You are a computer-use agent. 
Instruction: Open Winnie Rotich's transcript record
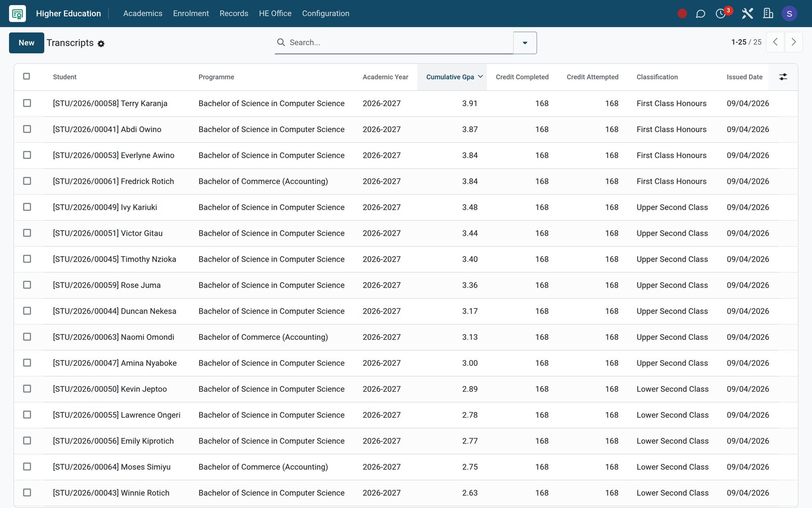[405, 493]
